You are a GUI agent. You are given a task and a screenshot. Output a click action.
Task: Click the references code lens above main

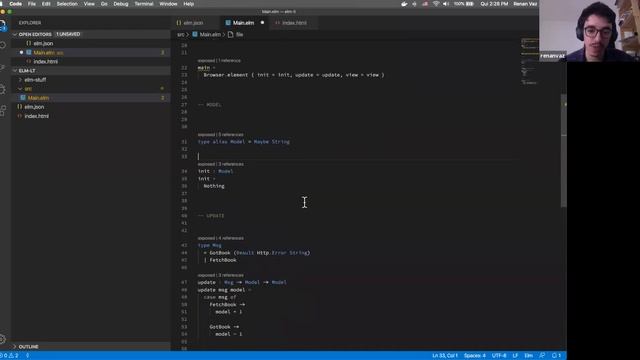click(219, 60)
